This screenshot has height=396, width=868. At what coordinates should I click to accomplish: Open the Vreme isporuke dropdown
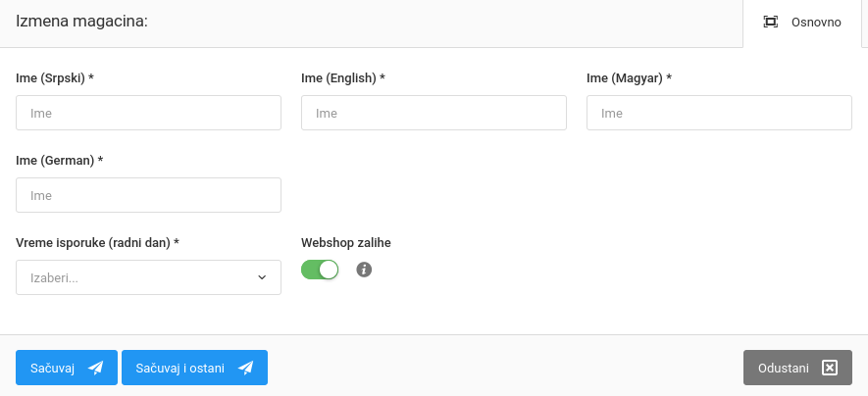(148, 277)
